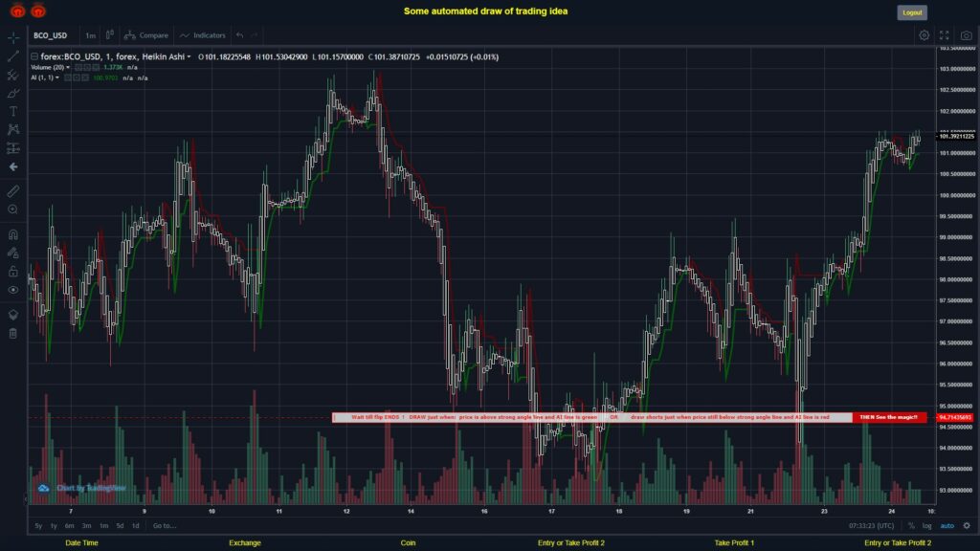Set the time range to 5d

tap(120, 526)
